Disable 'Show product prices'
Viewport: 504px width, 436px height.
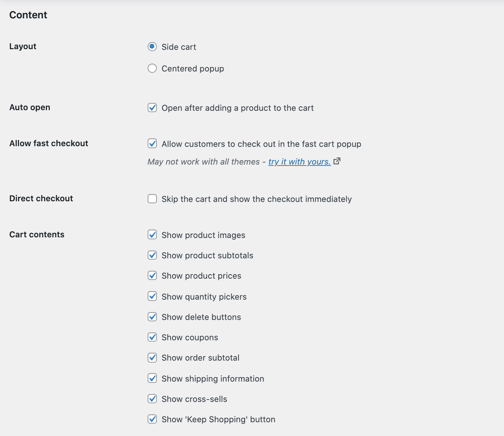(152, 276)
